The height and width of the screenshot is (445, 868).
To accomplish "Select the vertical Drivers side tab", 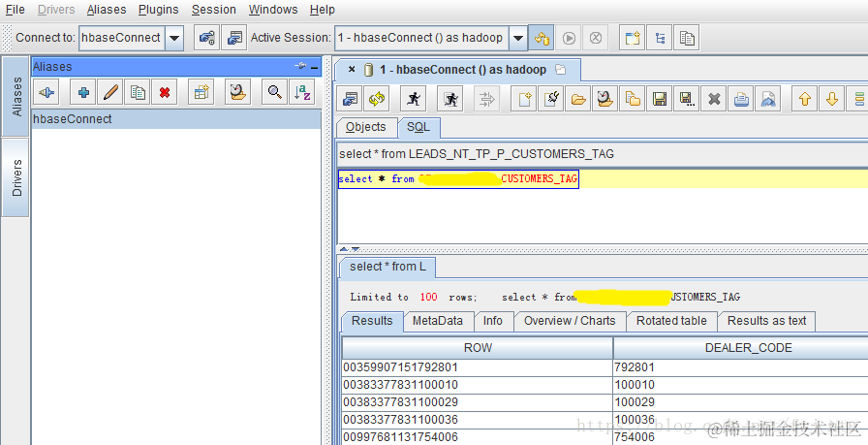I will click(16, 177).
